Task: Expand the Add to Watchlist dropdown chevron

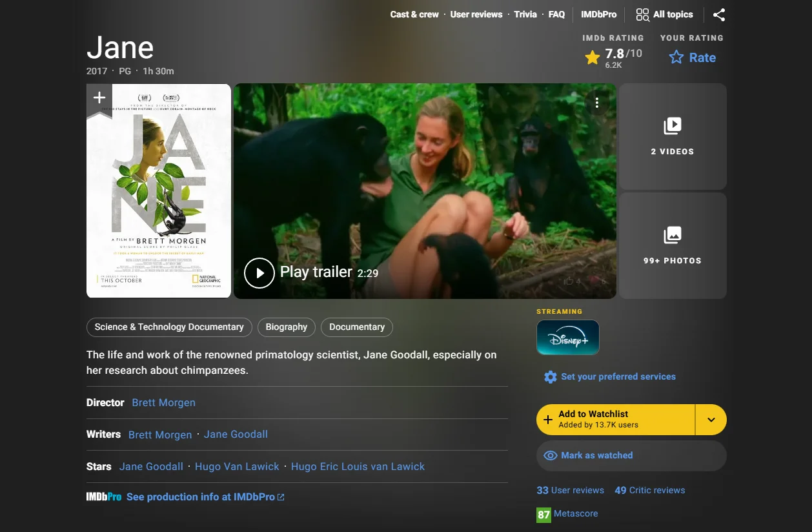Action: (711, 419)
